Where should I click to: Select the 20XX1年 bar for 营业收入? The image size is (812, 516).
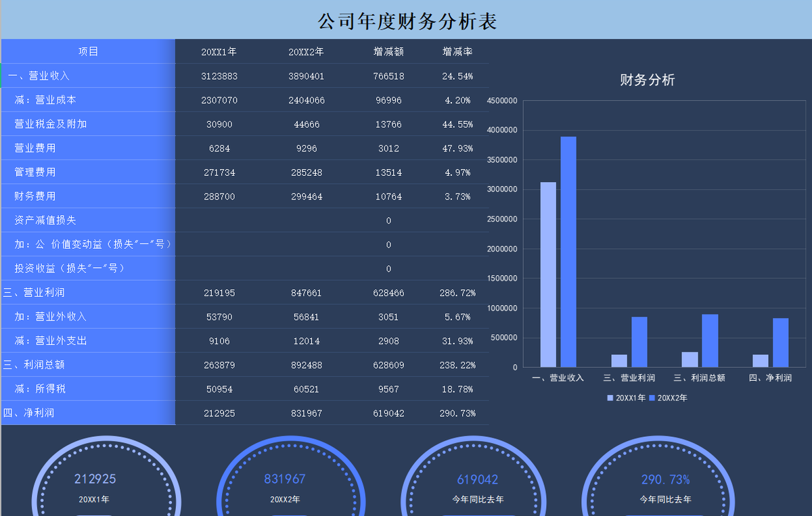pyautogui.click(x=548, y=275)
